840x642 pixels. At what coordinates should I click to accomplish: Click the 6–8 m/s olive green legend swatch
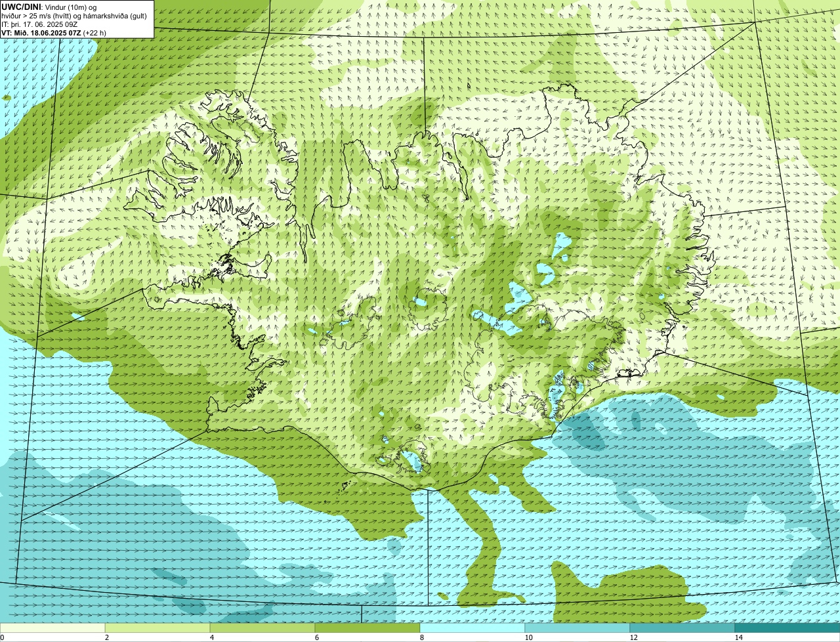pos(367,628)
